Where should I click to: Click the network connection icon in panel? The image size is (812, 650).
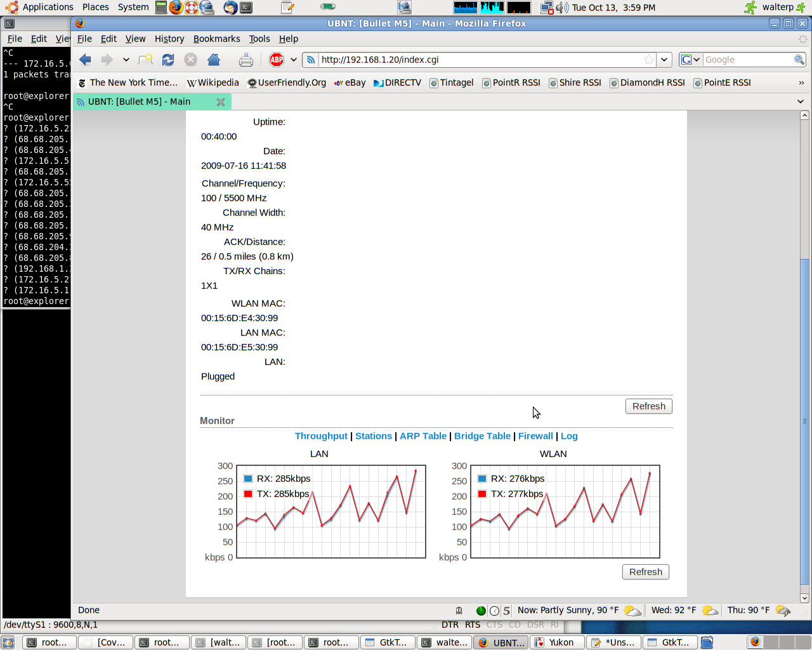[x=547, y=8]
